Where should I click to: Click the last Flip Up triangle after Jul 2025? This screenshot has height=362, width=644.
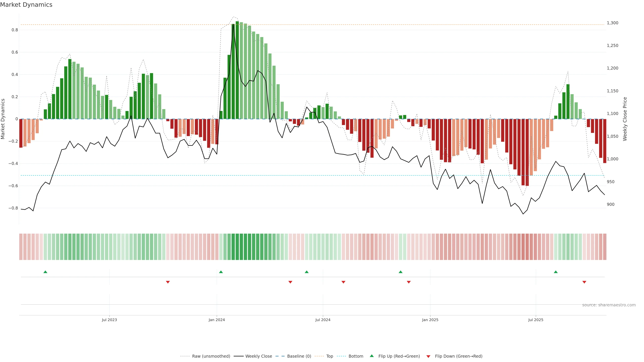[555, 272]
